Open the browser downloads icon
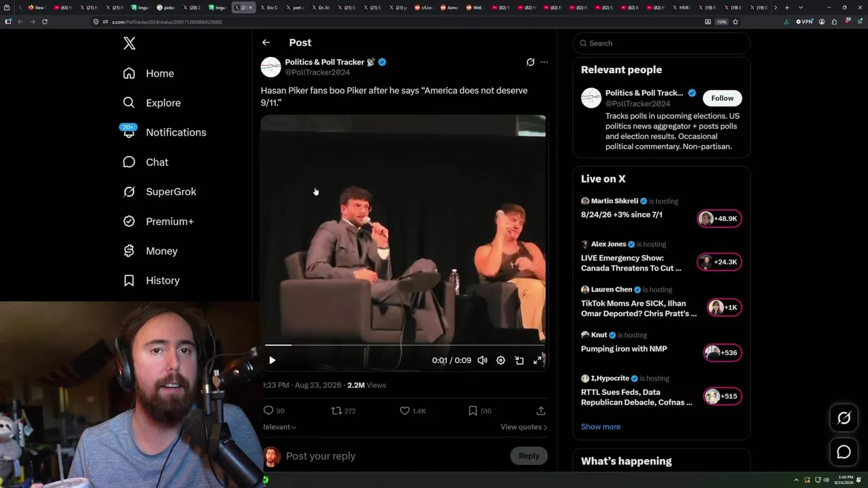868x488 pixels. 786,22
